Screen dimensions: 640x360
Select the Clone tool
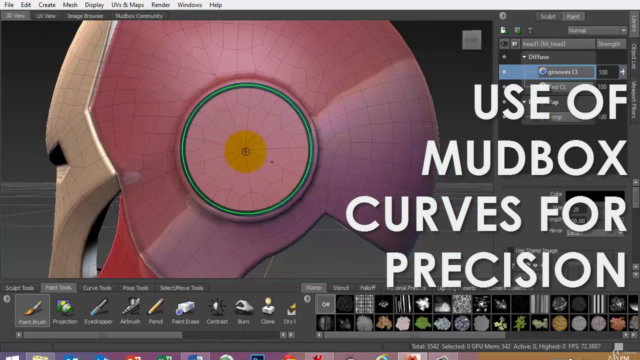pos(268,311)
